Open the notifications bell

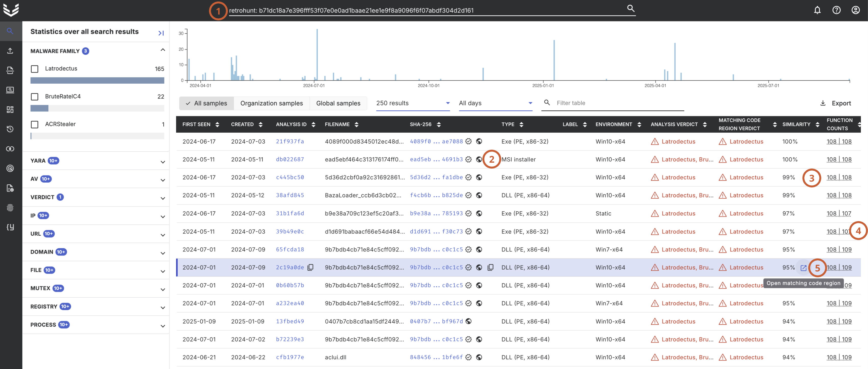coord(817,10)
